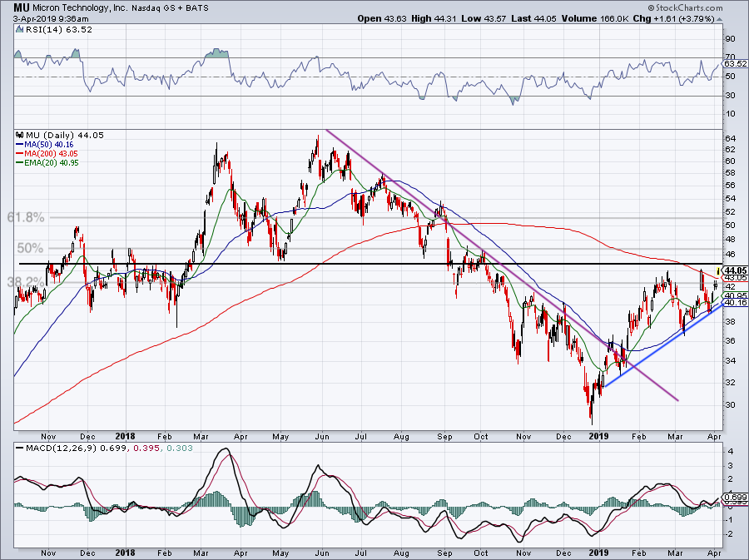Click the RSI panel legend icon

pyautogui.click(x=19, y=29)
